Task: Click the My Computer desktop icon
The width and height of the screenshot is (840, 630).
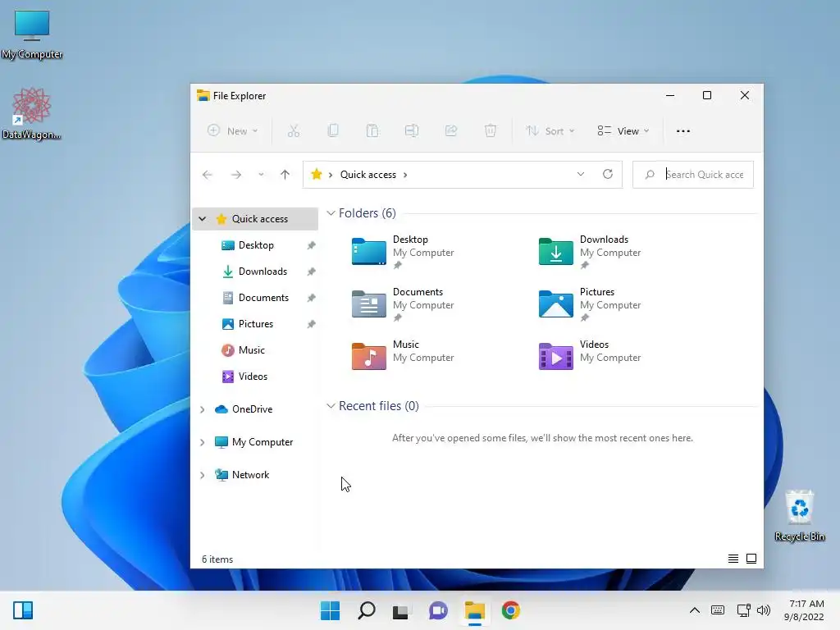Action: 32,34
